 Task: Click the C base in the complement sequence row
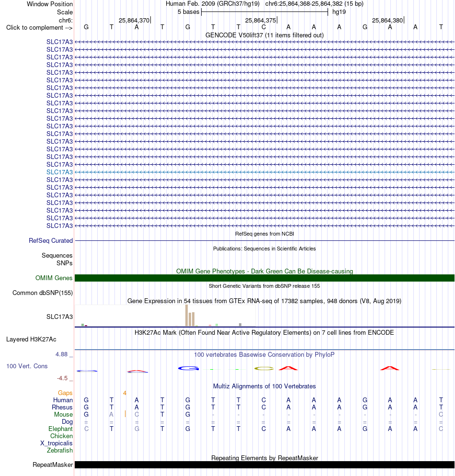tap(264, 27)
